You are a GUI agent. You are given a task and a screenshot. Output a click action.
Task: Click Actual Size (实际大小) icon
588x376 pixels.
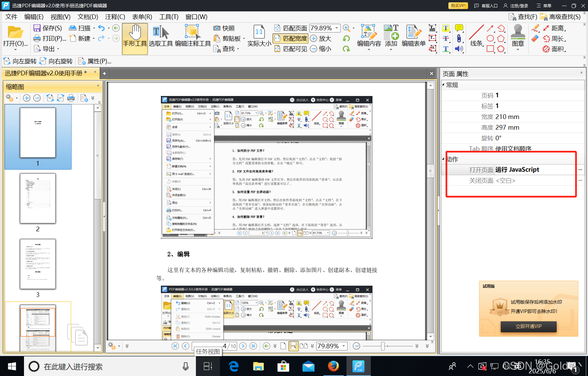pyautogui.click(x=259, y=36)
